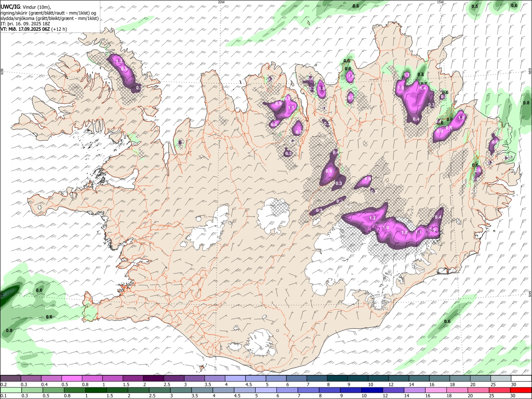Image resolution: width=532 pixels, height=399 pixels.
Task: Click the grey-green 3–3.5 rain legend swatch
Action: click(180, 390)
